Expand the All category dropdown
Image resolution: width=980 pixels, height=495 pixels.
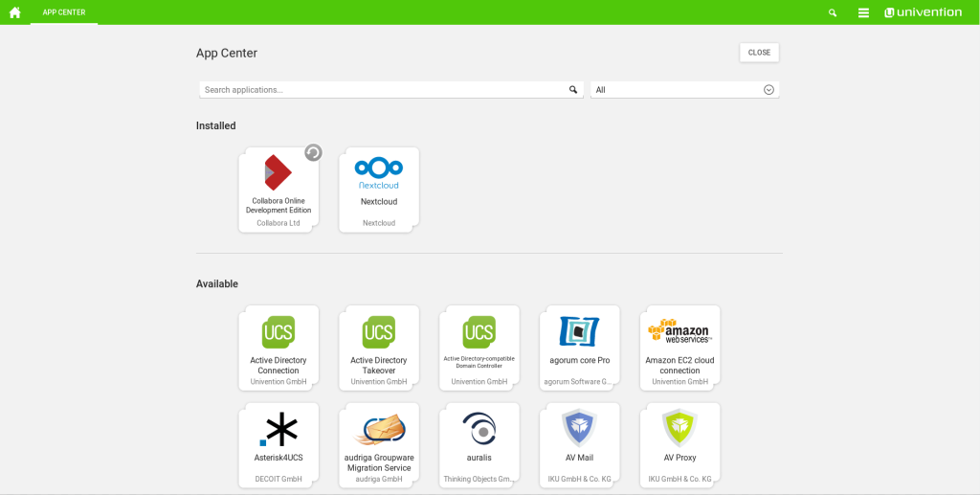684,90
